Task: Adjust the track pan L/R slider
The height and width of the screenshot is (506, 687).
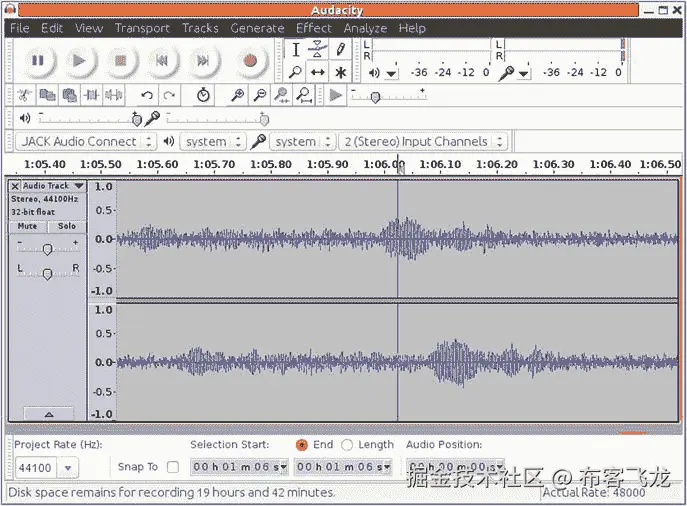Action: 47,274
